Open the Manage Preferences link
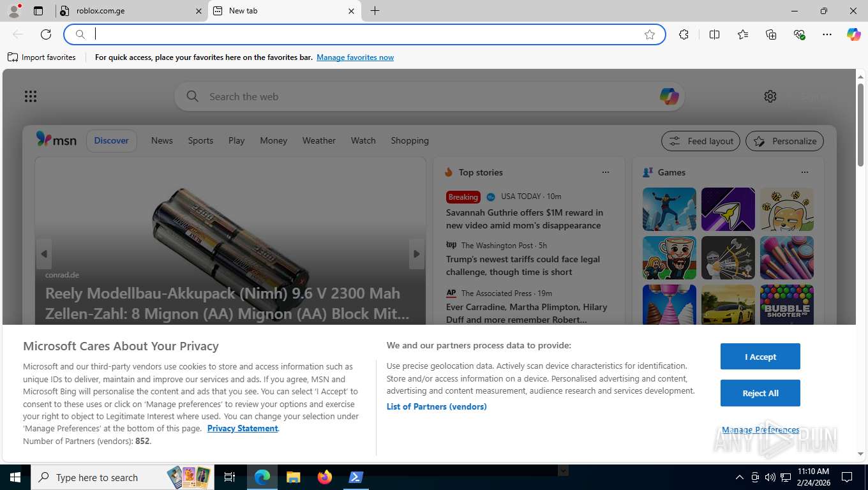The height and width of the screenshot is (490, 868). click(760, 430)
